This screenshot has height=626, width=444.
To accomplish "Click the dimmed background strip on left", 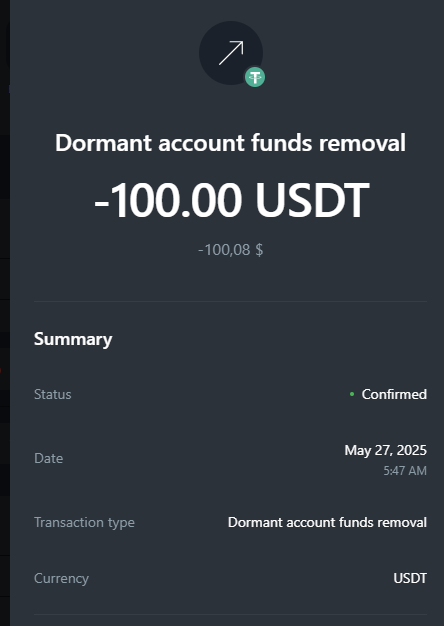I will point(5,313).
